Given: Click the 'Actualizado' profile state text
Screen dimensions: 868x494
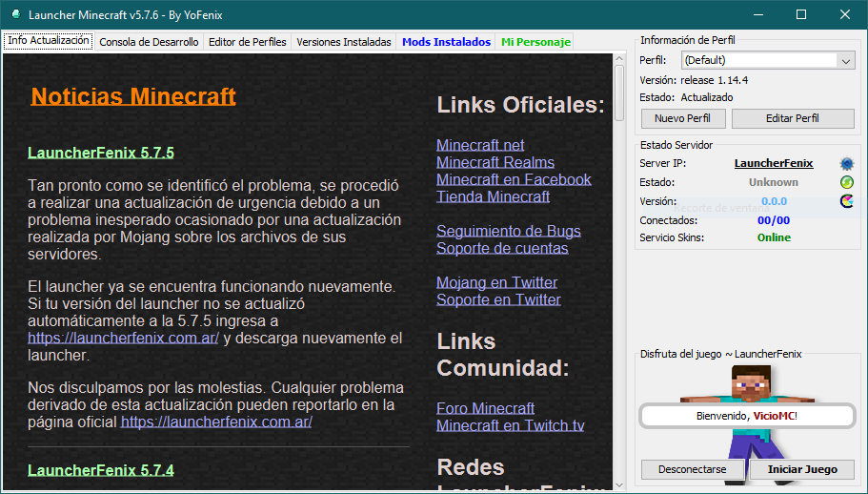Looking at the screenshot, I should click(706, 97).
